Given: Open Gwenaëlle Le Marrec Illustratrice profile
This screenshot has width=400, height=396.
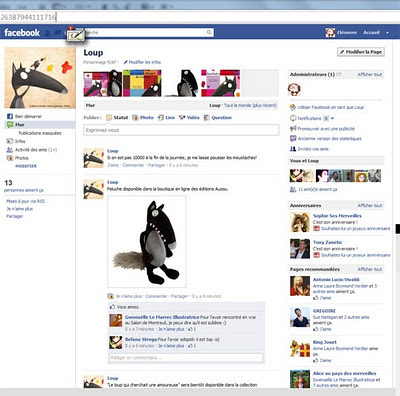Looking at the screenshot, I should coord(162,317).
